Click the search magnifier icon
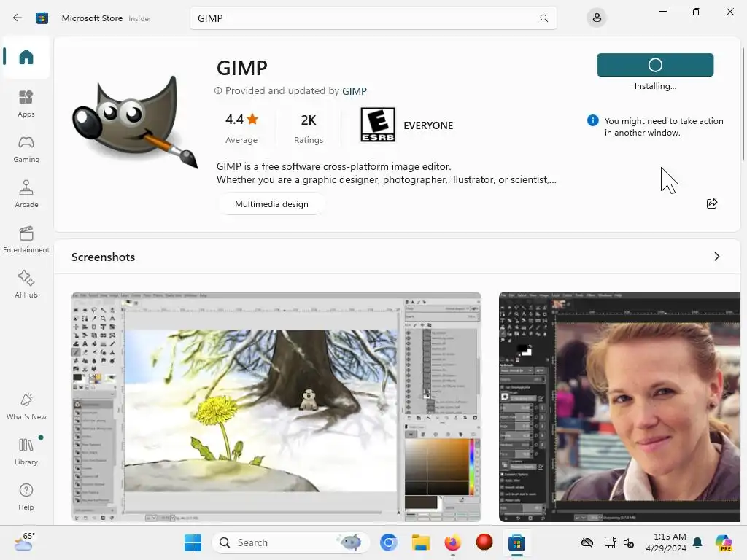The height and width of the screenshot is (560, 747). tap(543, 18)
